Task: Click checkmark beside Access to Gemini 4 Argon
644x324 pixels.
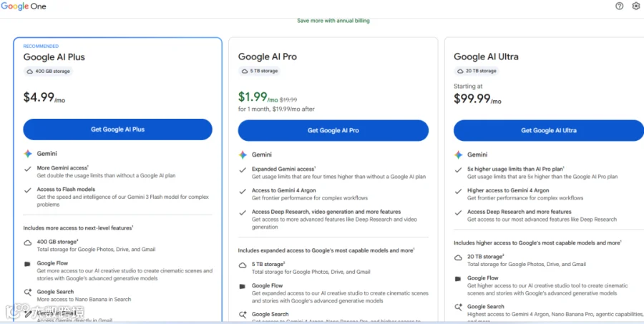Action: point(243,191)
